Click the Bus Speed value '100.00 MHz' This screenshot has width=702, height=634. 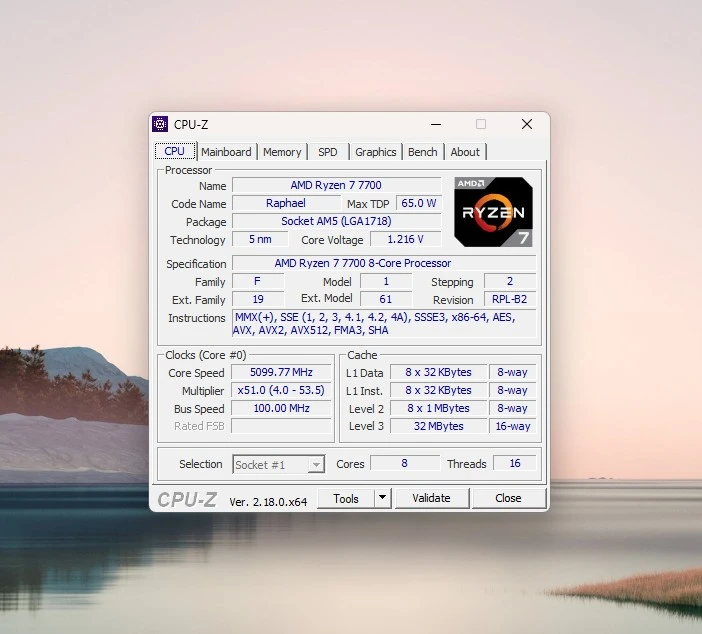pos(281,408)
